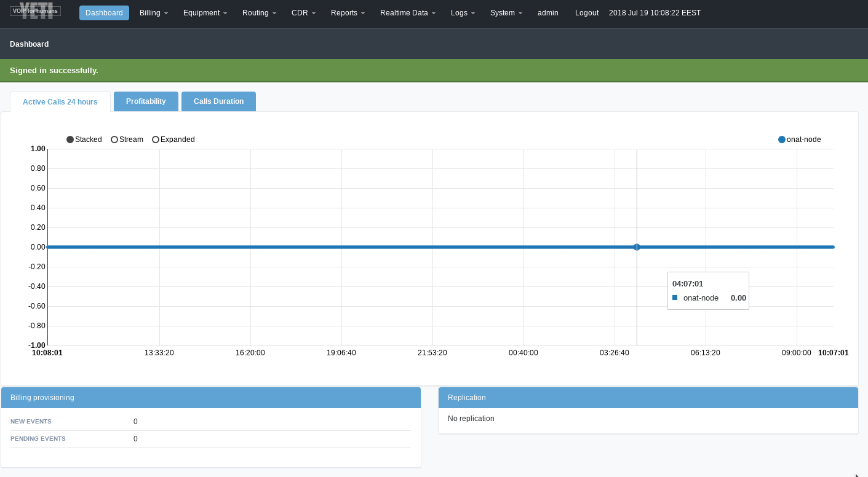
Task: Click the onat-node square in tooltip
Action: [x=675, y=298]
